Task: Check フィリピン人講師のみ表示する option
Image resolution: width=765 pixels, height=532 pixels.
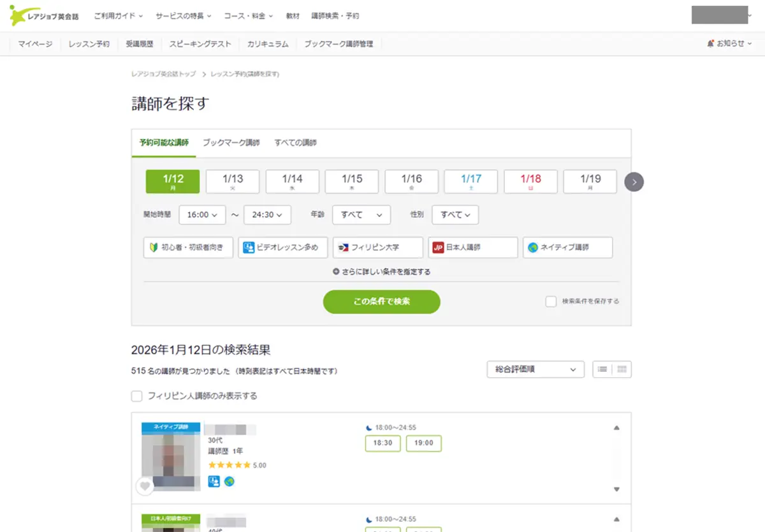Action: point(136,396)
